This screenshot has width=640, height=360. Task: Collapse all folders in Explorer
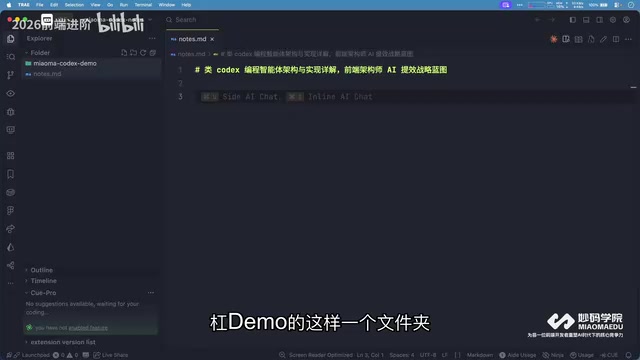153,53
